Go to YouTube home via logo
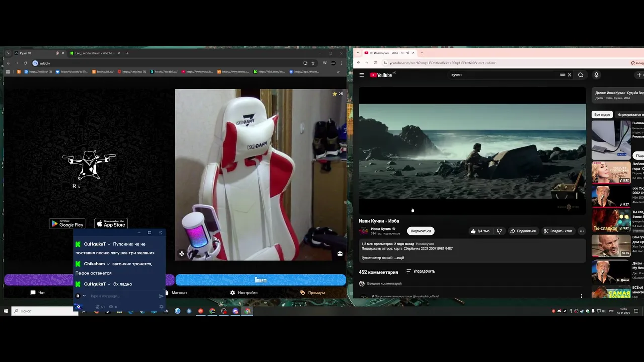This screenshot has height=362, width=644. pyautogui.click(x=381, y=75)
